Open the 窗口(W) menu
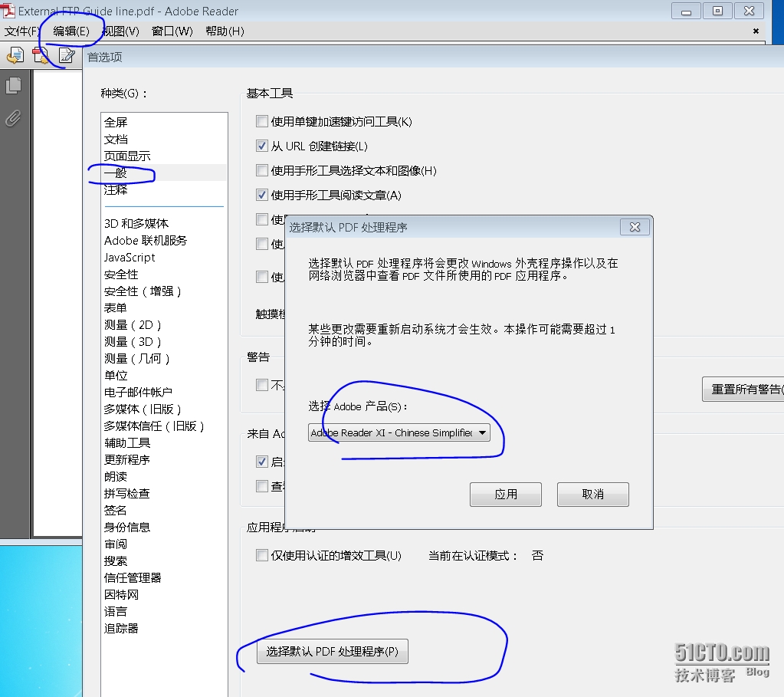784x697 pixels. click(172, 31)
